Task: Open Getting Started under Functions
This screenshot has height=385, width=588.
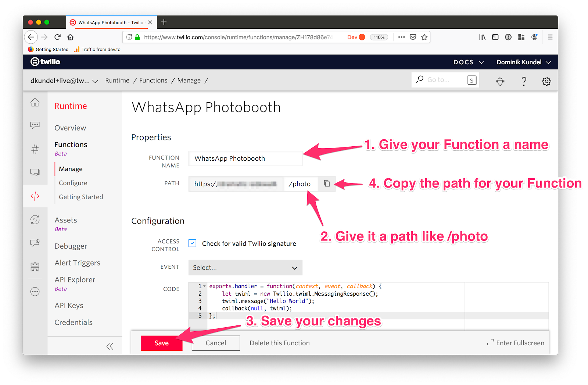Action: click(81, 197)
